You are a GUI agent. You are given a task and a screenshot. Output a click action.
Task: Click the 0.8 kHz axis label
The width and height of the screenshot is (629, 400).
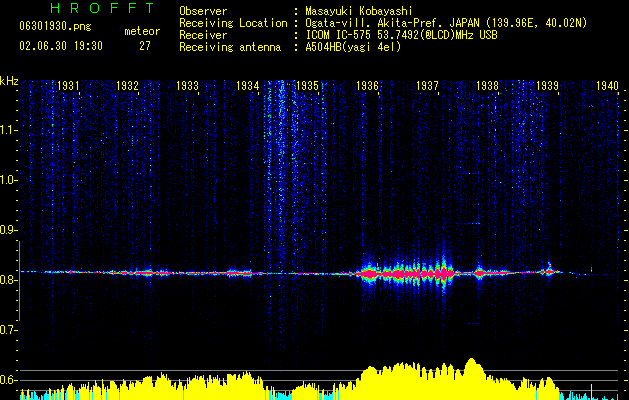point(9,280)
